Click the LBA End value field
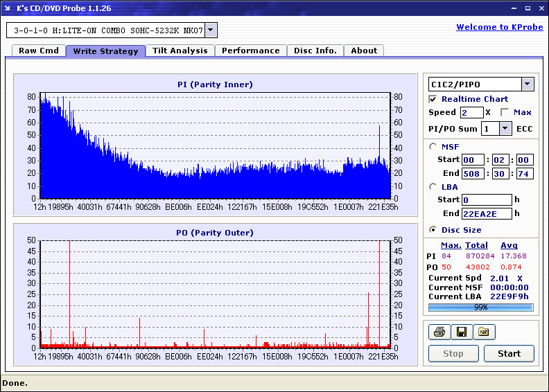 pyautogui.click(x=487, y=213)
